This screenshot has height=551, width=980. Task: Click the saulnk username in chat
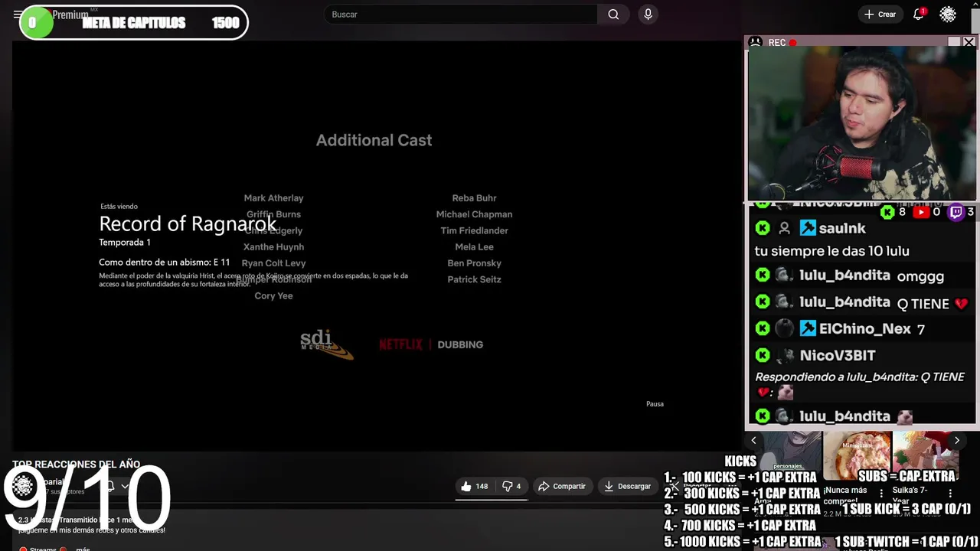click(842, 228)
